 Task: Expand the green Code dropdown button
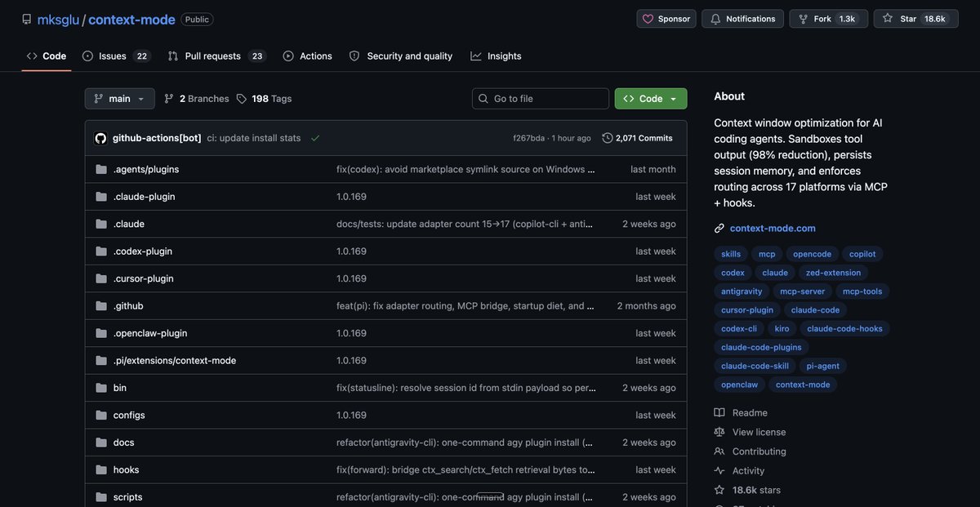(651, 99)
